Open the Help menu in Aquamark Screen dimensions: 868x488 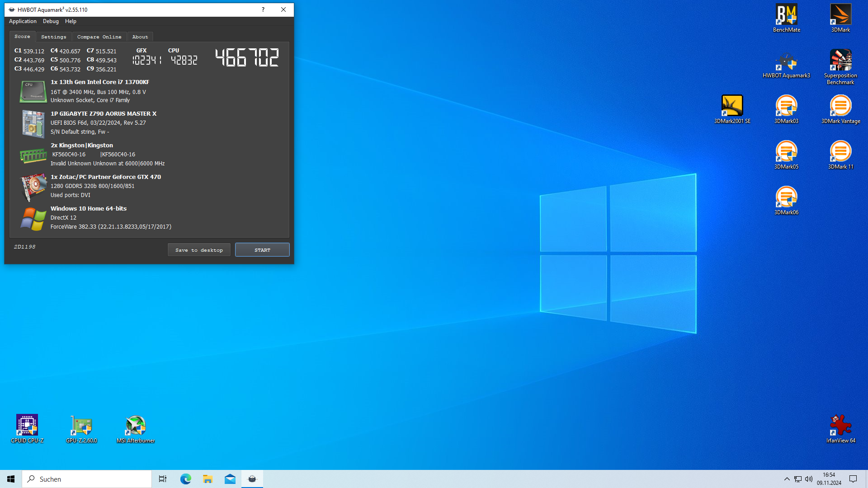(x=71, y=21)
